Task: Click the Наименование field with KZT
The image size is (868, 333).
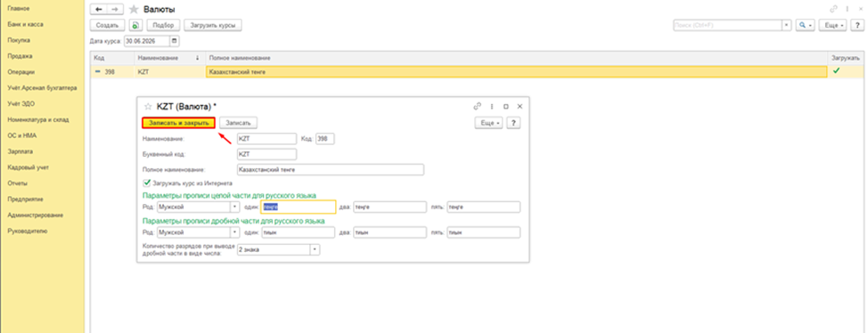Action: [x=266, y=138]
